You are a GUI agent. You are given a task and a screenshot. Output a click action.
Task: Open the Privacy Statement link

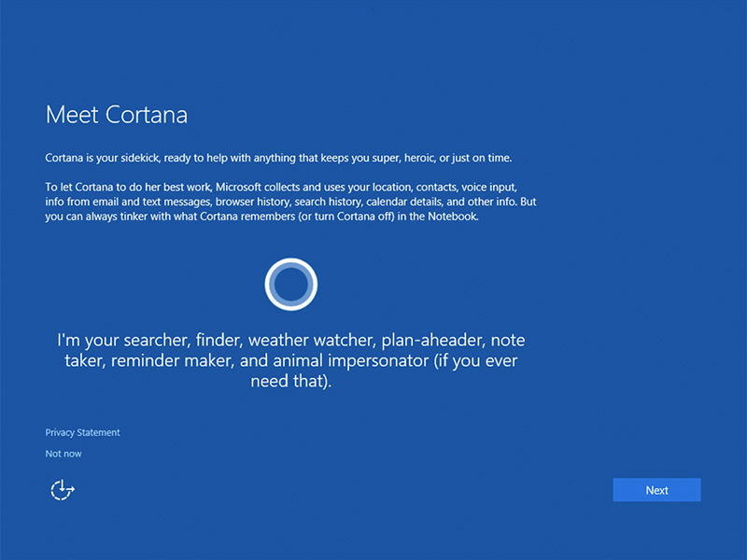point(82,432)
